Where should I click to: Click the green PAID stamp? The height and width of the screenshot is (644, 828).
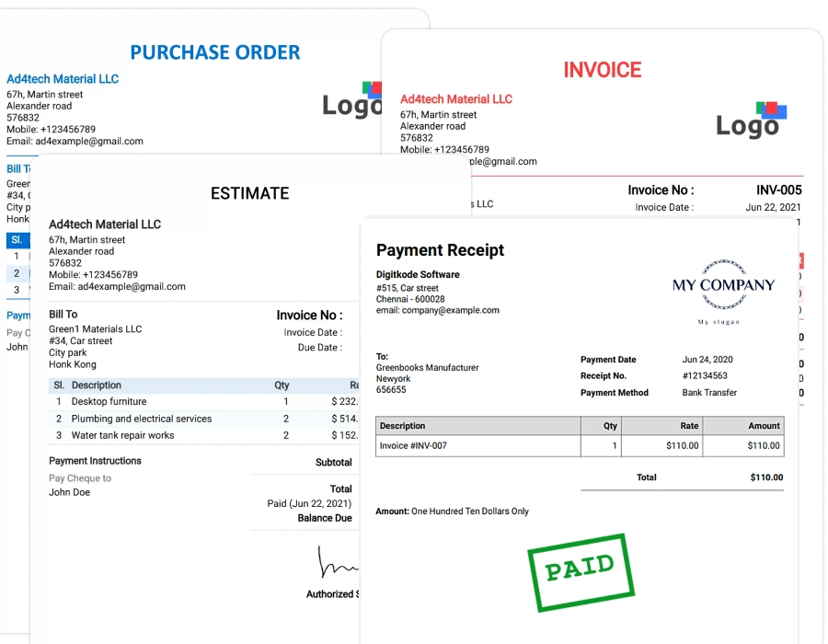pyautogui.click(x=581, y=571)
